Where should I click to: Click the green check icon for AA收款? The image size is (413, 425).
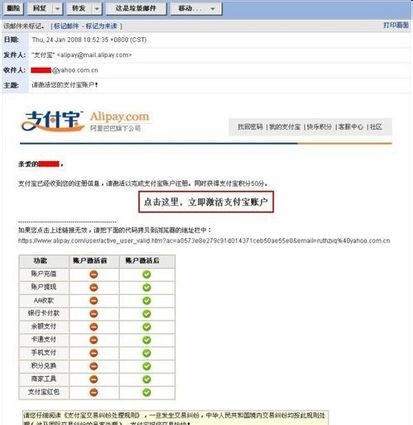[x=147, y=301]
